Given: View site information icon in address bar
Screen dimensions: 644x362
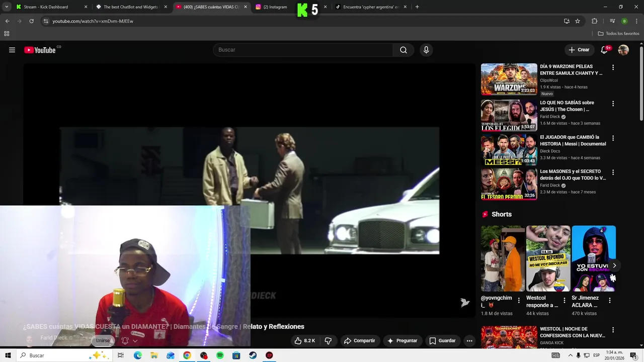Looking at the screenshot, I should [x=46, y=21].
